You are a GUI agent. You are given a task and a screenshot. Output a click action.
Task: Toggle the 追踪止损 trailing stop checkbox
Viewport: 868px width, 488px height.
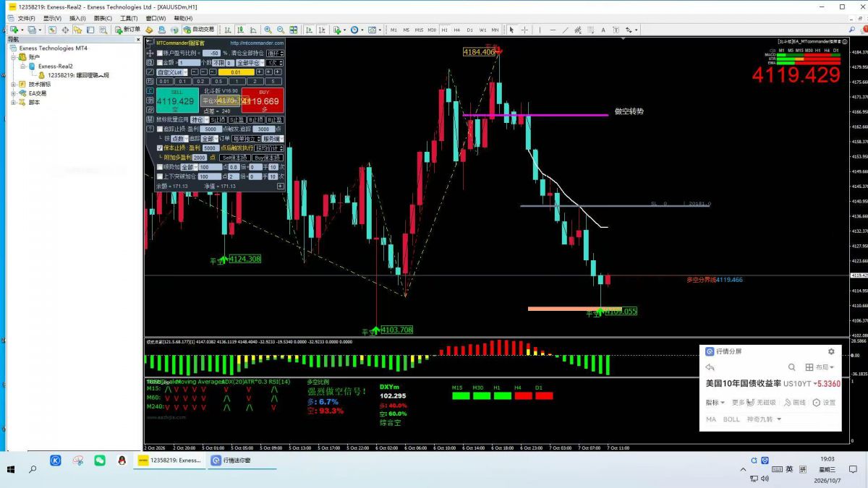[160, 129]
